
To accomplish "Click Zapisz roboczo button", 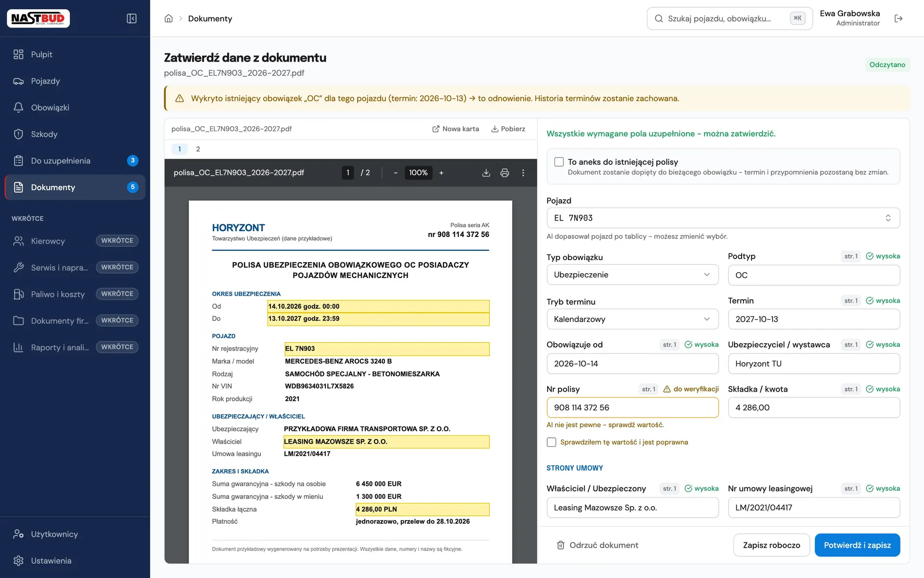I will [x=771, y=545].
